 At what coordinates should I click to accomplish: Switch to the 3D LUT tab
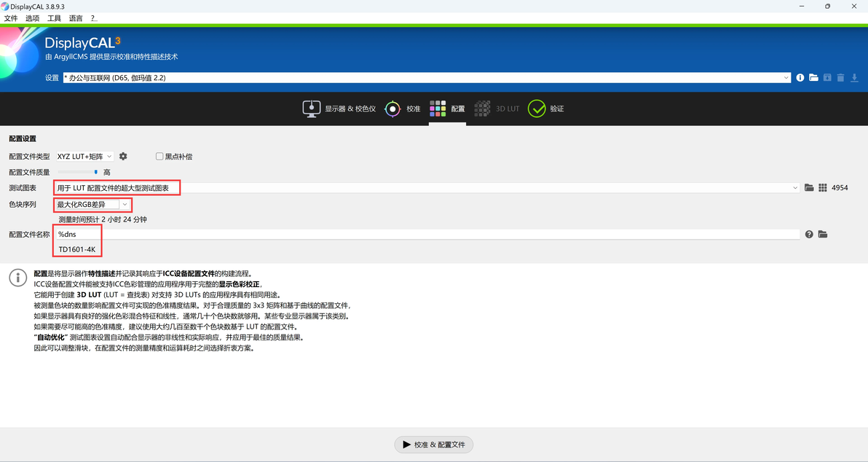[497, 109]
